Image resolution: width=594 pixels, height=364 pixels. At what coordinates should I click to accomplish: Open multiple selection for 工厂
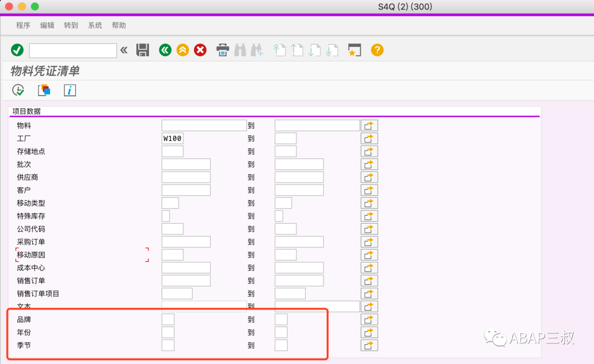click(x=369, y=138)
